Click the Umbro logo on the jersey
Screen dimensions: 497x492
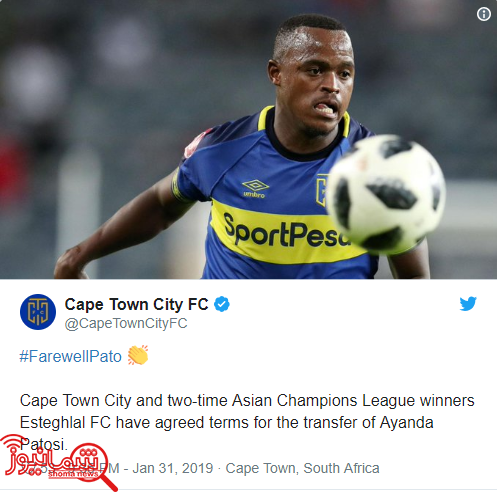pos(255,189)
